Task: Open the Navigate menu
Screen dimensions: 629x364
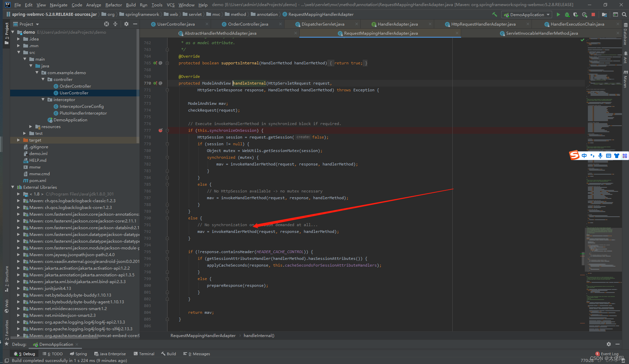Action: (59, 5)
